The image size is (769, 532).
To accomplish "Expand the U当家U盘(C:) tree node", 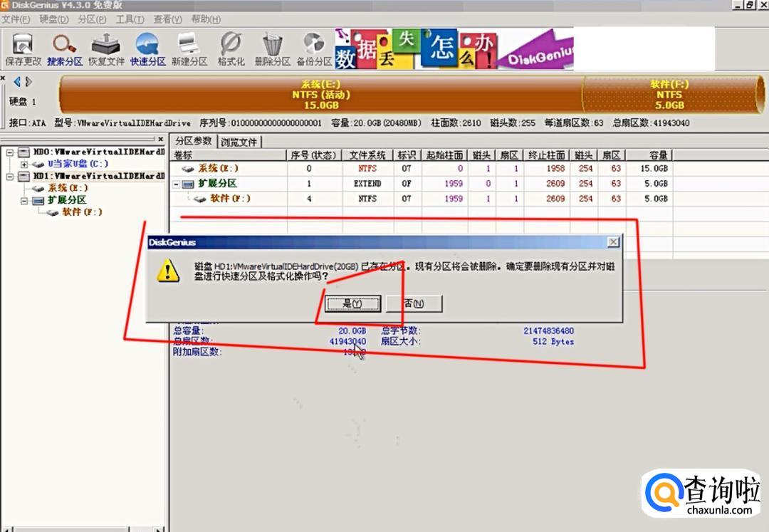I will pos(23,165).
